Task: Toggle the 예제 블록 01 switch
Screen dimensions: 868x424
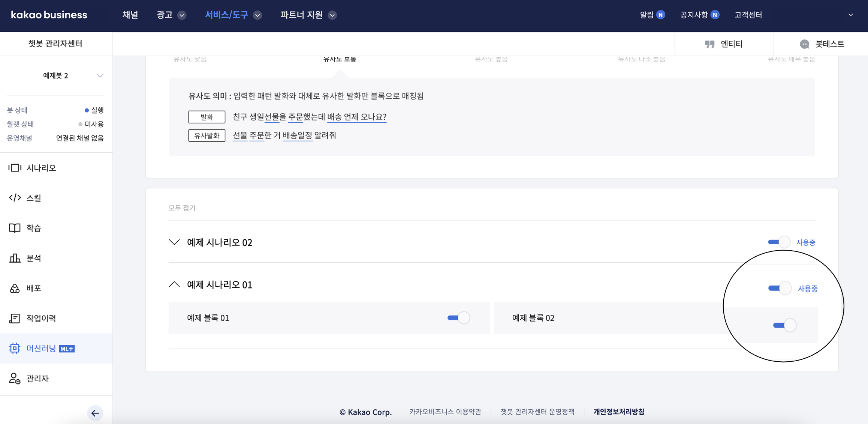Action: click(458, 318)
